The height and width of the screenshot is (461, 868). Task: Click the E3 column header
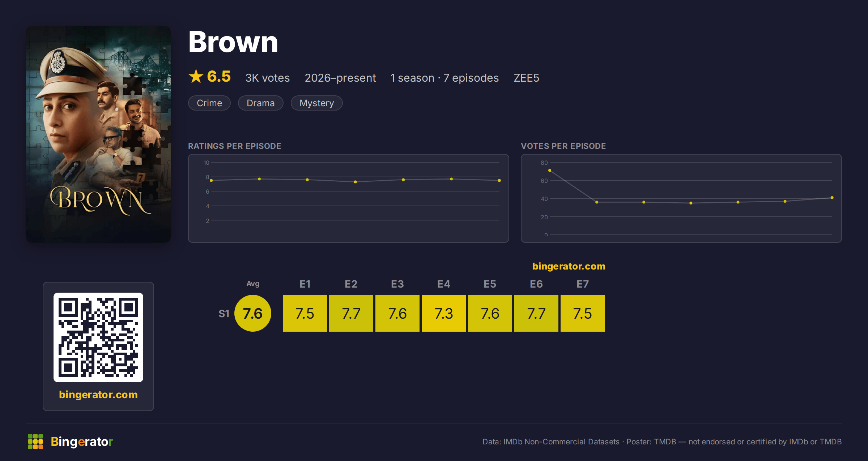[x=397, y=284]
